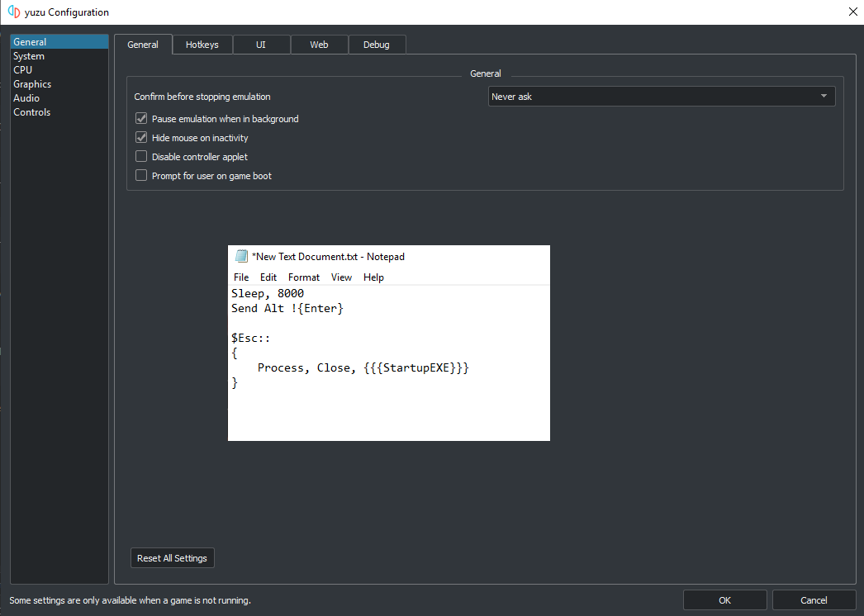The image size is (864, 616).
Task: Click the Reset All Settings button
Action: (172, 558)
